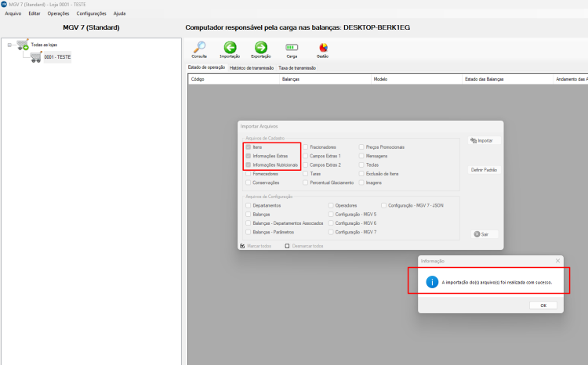Enable the Operadores checkbox
This screenshot has width=588, height=365.
331,205
